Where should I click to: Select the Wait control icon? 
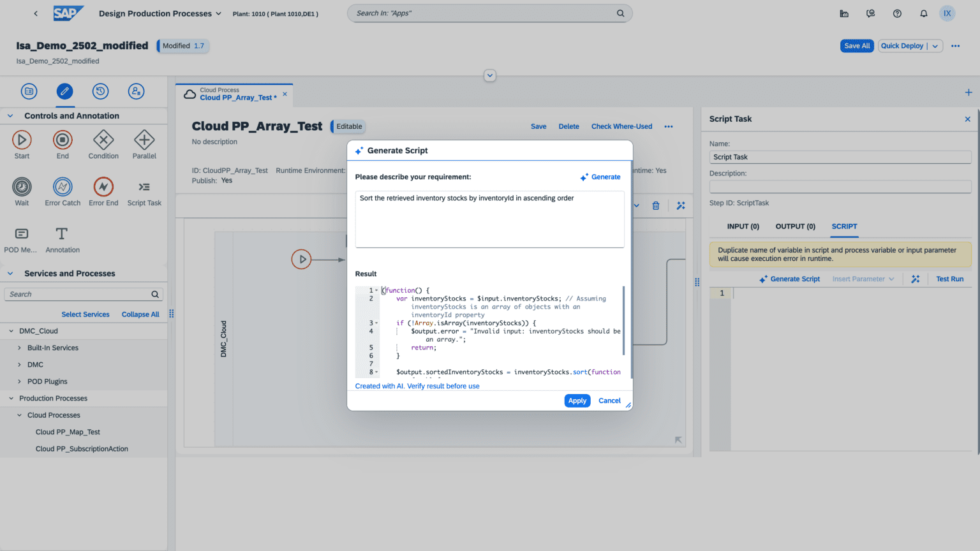[22, 187]
